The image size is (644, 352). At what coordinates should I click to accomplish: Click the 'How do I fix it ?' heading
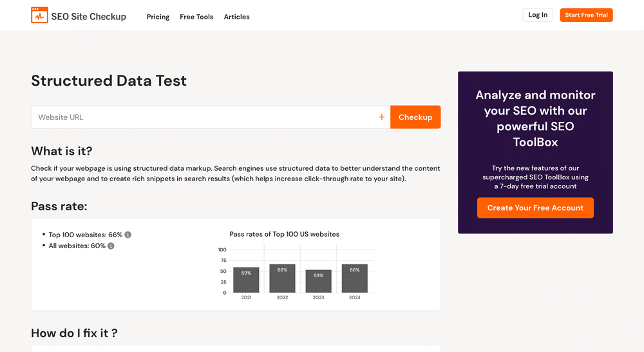point(74,333)
